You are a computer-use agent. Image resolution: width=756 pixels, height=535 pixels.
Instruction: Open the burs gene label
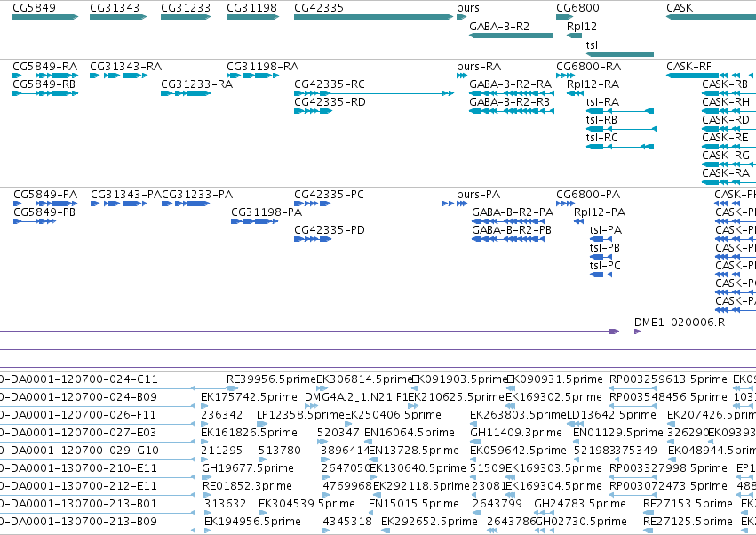coord(468,8)
